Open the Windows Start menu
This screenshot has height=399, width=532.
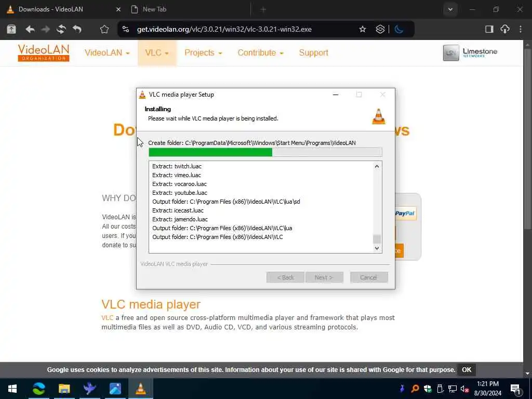pyautogui.click(x=12, y=389)
